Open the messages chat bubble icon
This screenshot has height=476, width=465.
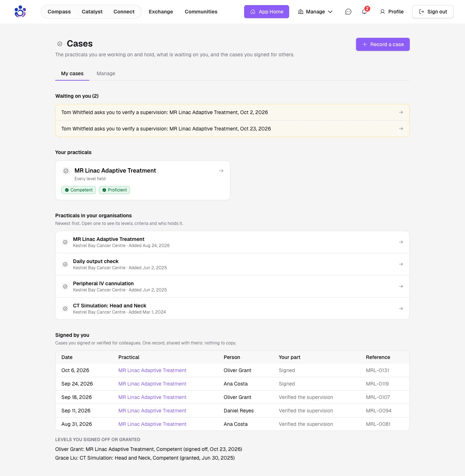(348, 12)
